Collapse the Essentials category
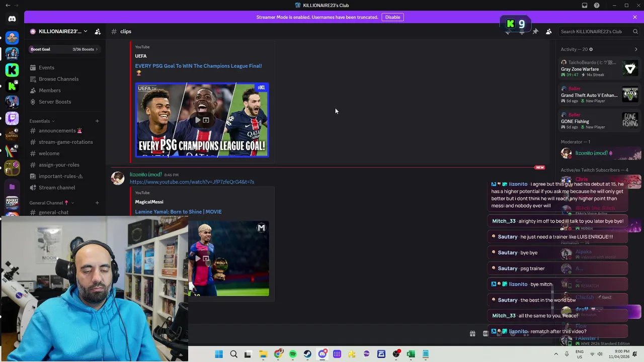644x362 pixels. point(42,121)
